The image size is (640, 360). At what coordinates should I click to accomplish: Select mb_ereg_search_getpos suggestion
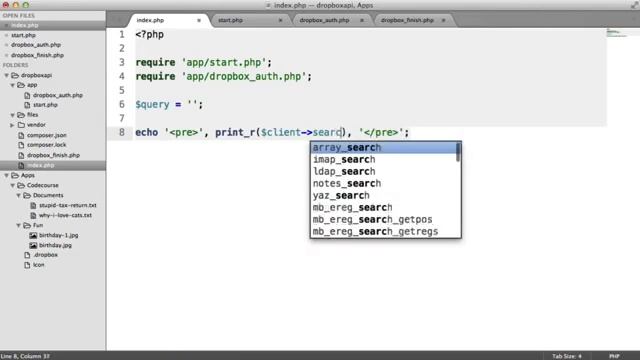click(383, 219)
